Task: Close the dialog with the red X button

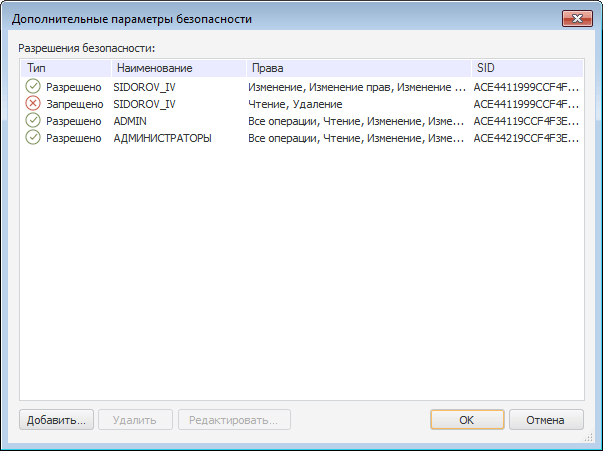Action: (x=574, y=18)
